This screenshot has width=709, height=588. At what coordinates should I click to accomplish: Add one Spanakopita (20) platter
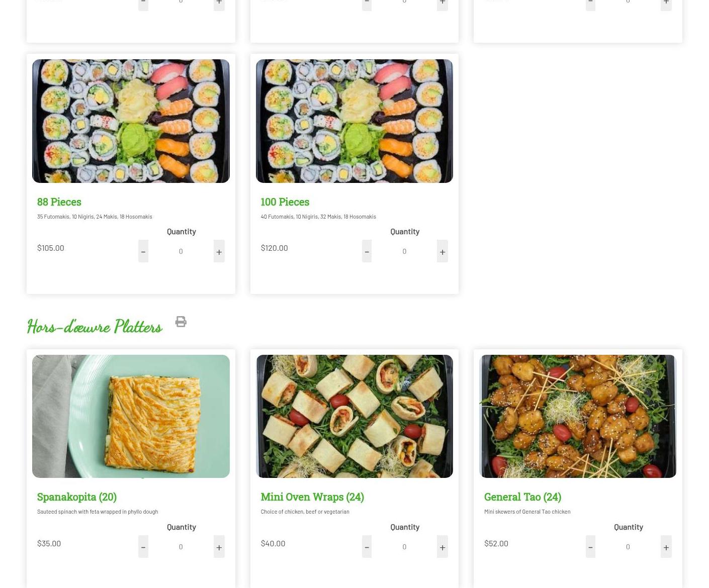click(219, 546)
